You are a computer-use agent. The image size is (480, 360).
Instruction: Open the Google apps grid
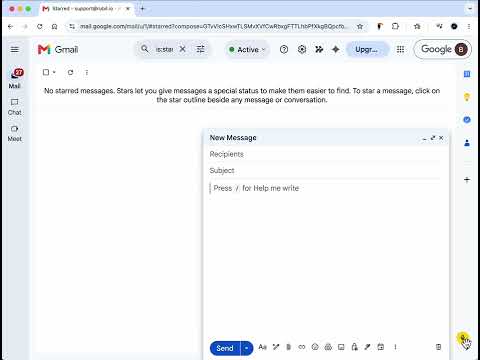point(400,49)
